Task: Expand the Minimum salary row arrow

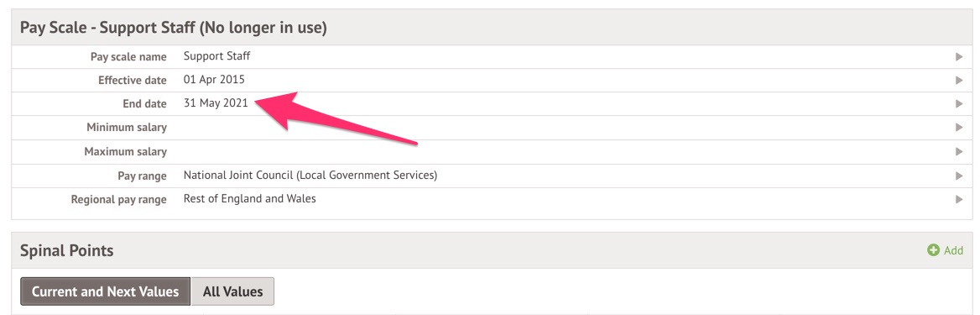Action: [959, 127]
